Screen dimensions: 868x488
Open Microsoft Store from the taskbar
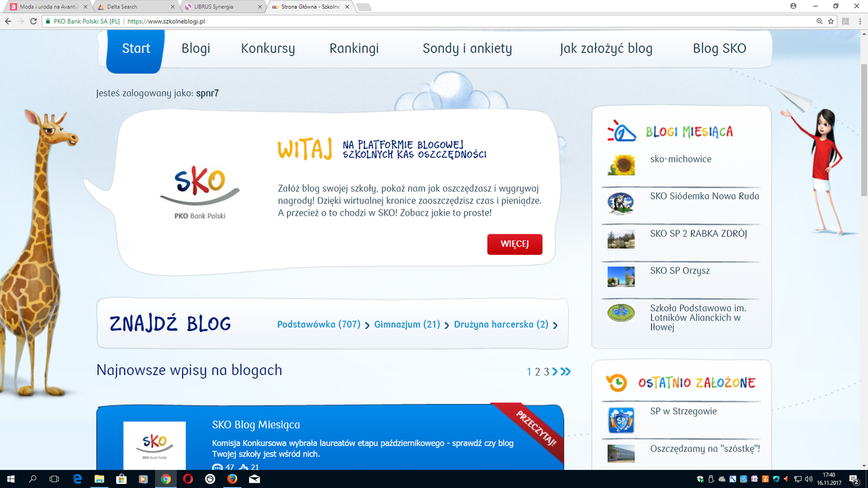(122, 479)
